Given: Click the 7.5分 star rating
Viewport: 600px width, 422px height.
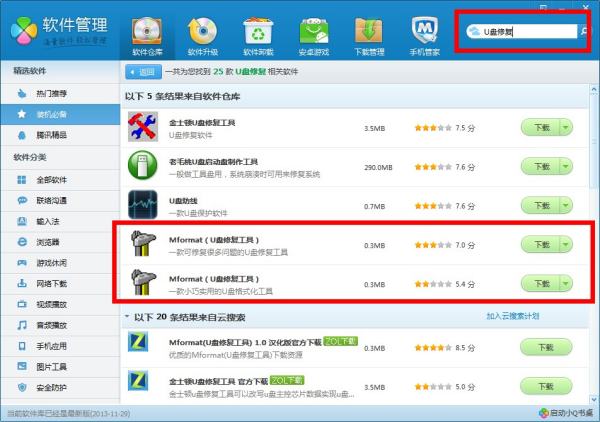Looking at the screenshot, I should (x=433, y=128).
